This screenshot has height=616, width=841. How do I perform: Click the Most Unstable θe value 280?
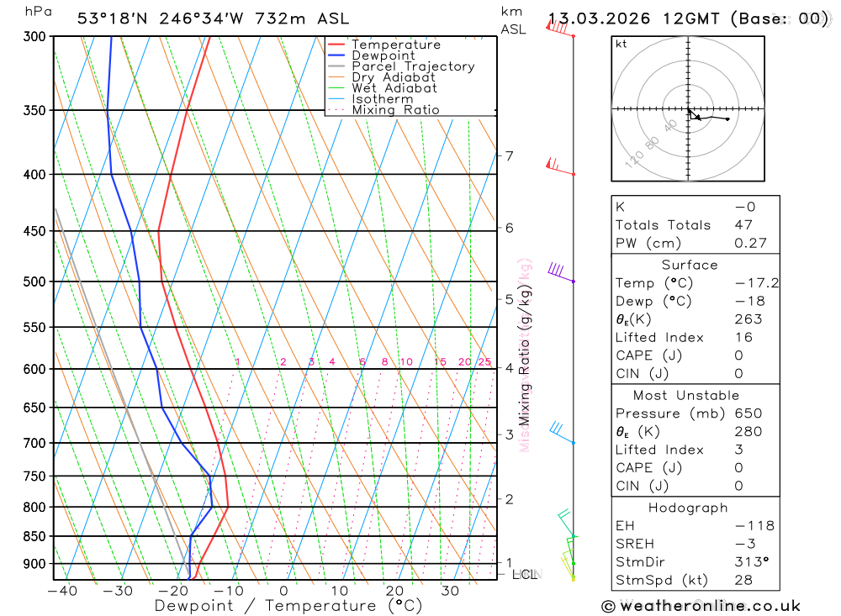tap(748, 432)
